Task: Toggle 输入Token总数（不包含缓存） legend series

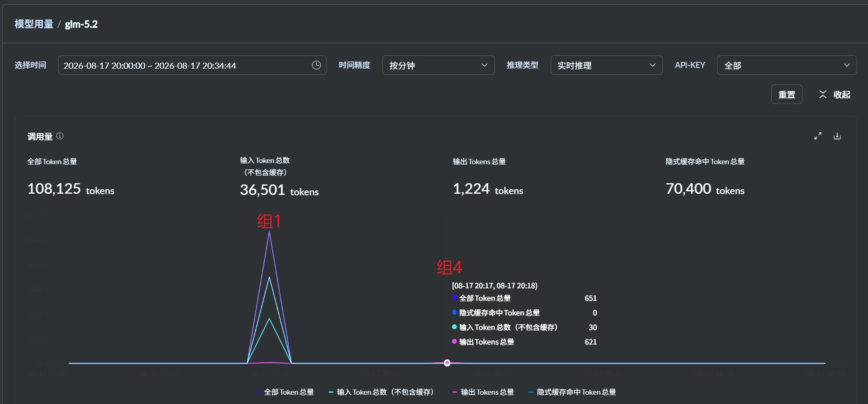Action: point(382,392)
